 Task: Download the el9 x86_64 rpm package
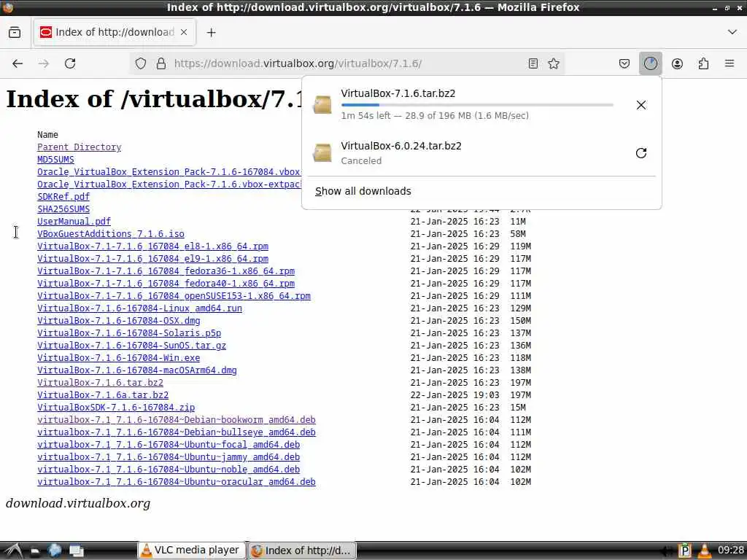click(x=153, y=259)
